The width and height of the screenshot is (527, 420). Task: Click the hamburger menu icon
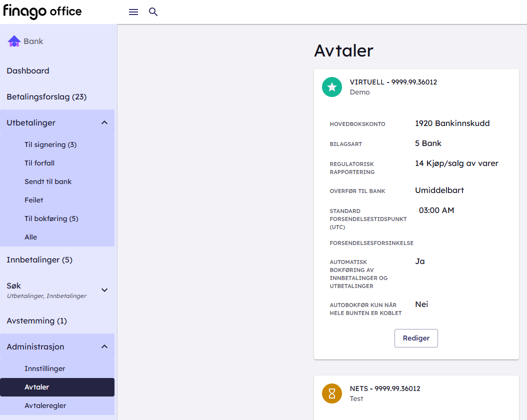coord(133,12)
